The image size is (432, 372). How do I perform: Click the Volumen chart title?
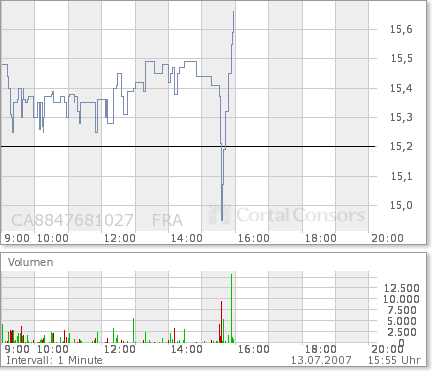click(x=30, y=262)
